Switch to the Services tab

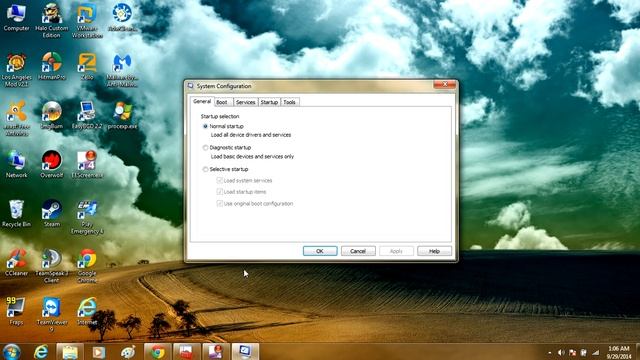[x=245, y=102]
